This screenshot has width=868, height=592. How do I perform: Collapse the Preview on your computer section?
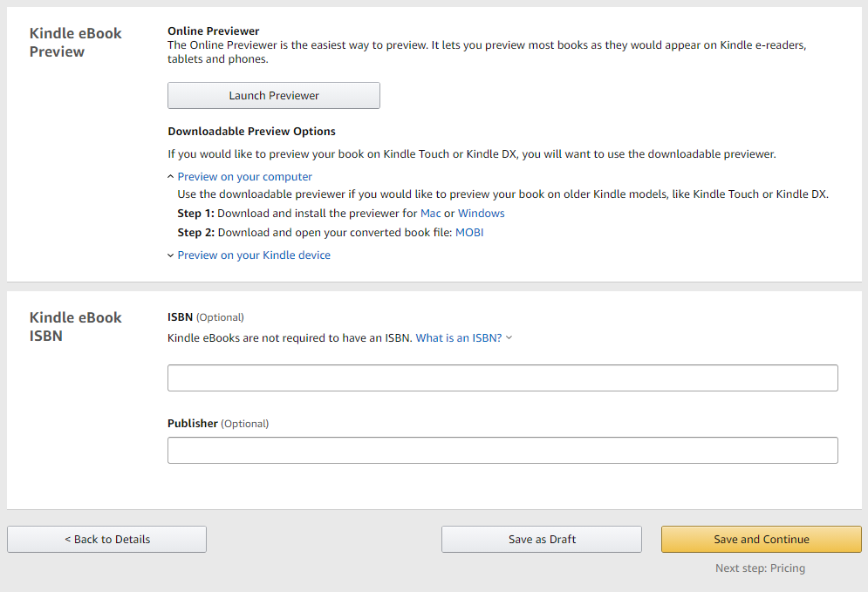point(244,177)
